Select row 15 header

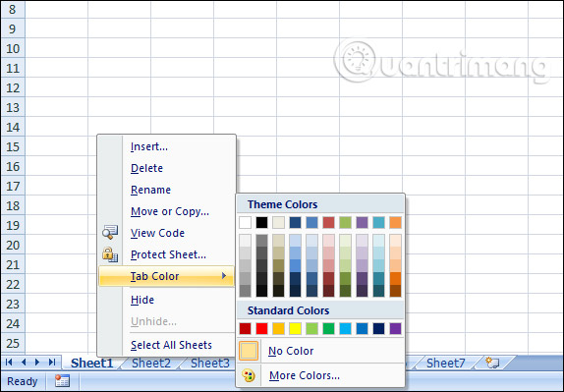coord(13,146)
